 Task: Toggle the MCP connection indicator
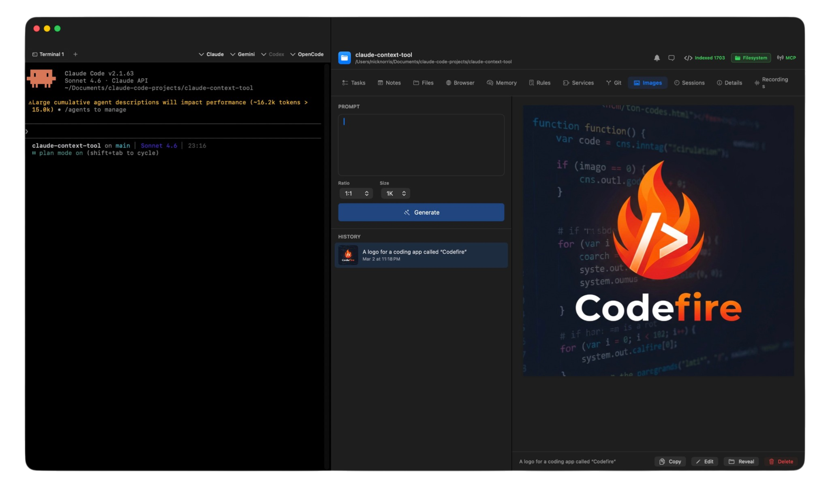tap(786, 58)
